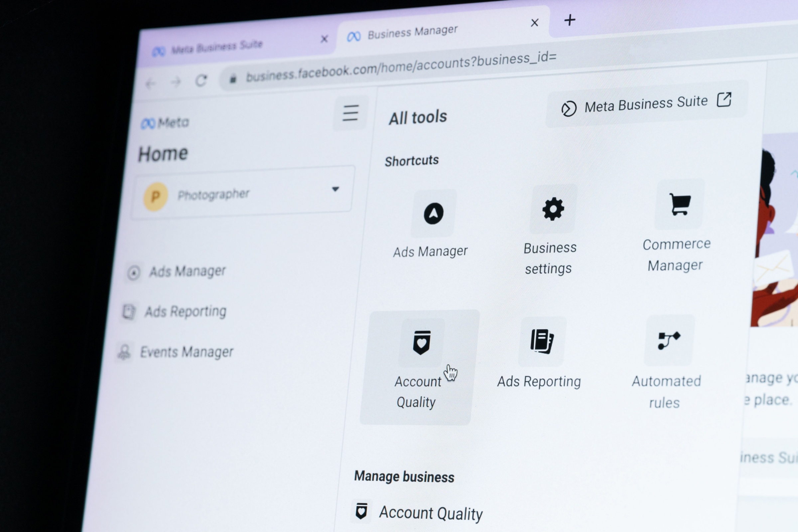Select Ads Manager in left sidebar

tap(187, 271)
